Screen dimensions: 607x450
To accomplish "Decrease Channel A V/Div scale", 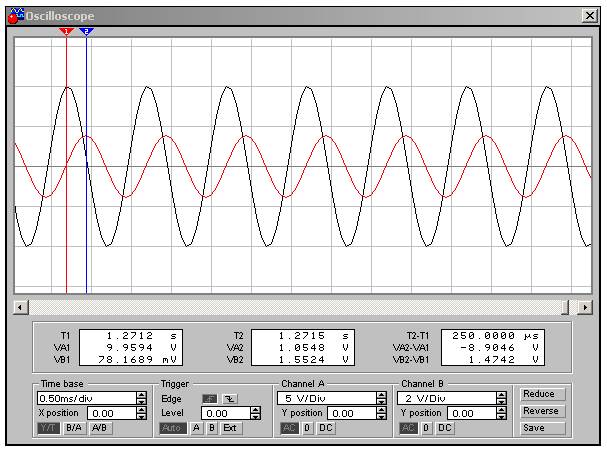I will click(x=382, y=402).
